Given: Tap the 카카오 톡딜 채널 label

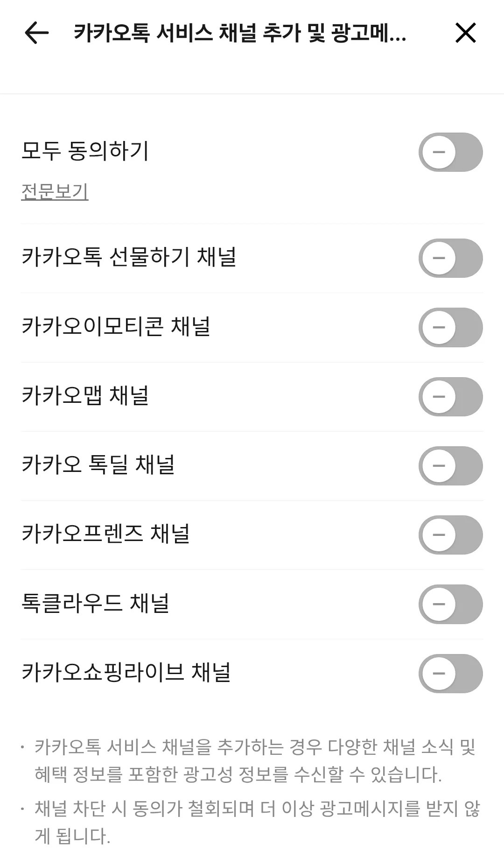Looking at the screenshot, I should [98, 465].
